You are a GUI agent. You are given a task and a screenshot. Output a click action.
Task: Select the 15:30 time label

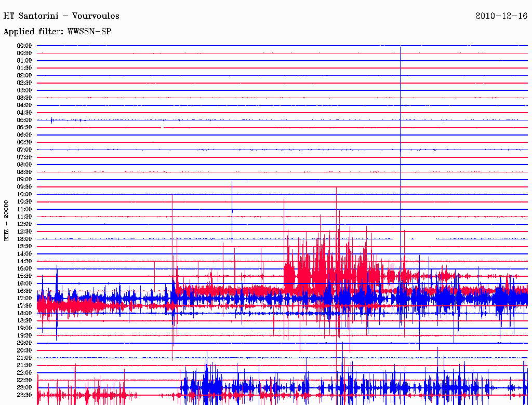click(24, 276)
